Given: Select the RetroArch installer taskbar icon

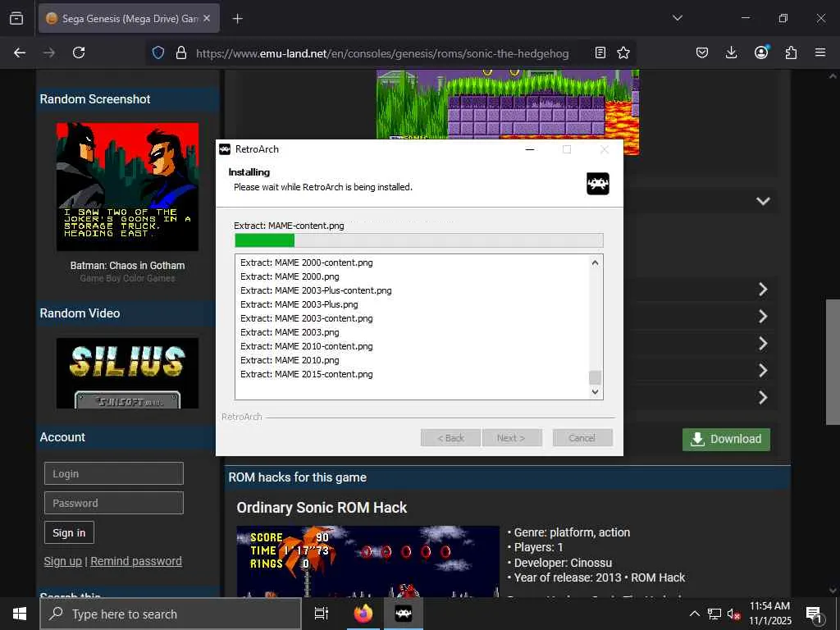Looking at the screenshot, I should tap(404, 614).
